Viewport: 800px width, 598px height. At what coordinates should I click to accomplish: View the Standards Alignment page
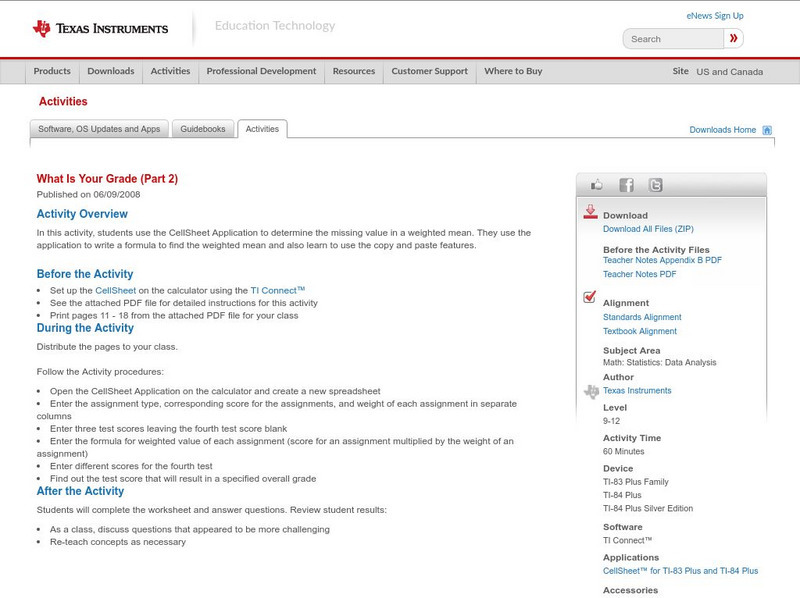point(644,316)
